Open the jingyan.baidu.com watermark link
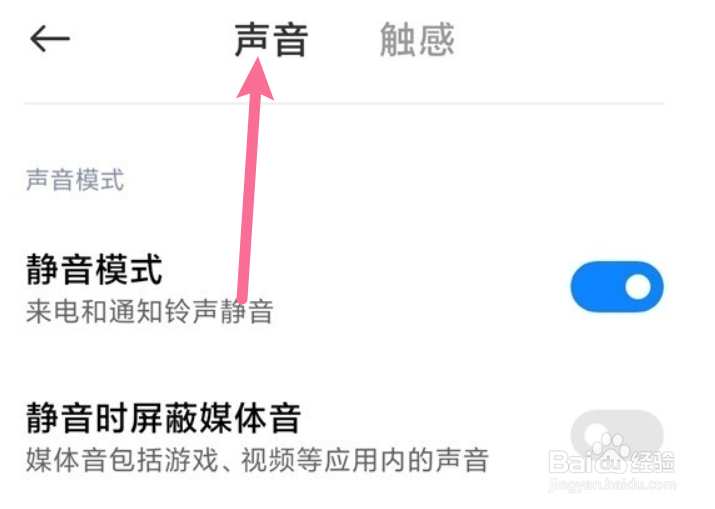 click(612, 484)
